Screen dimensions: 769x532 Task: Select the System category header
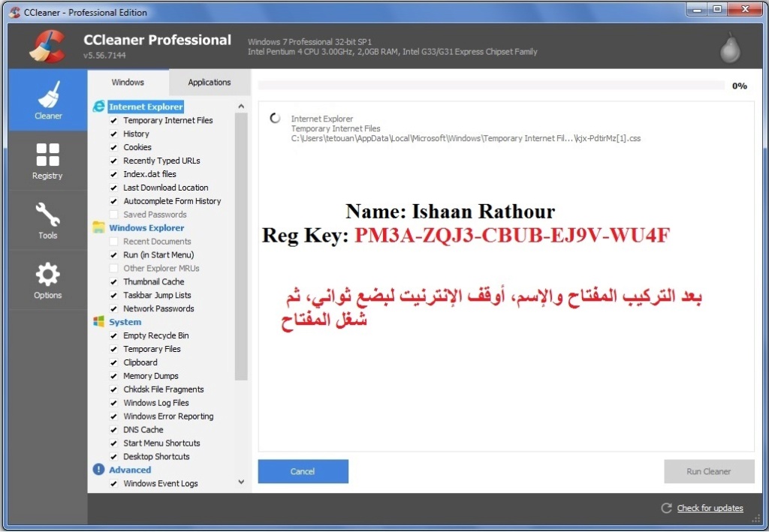click(x=125, y=322)
